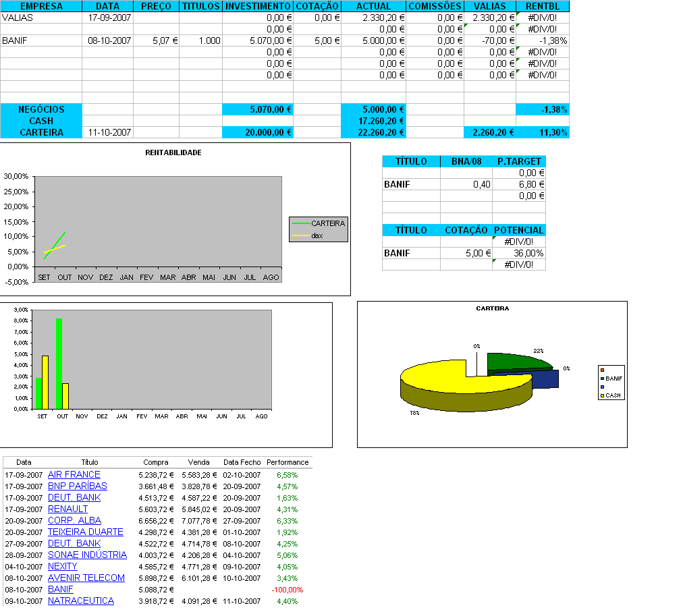Select the Data Fecho column header
Image resolution: width=683 pixels, height=616 pixels.
tap(242, 462)
